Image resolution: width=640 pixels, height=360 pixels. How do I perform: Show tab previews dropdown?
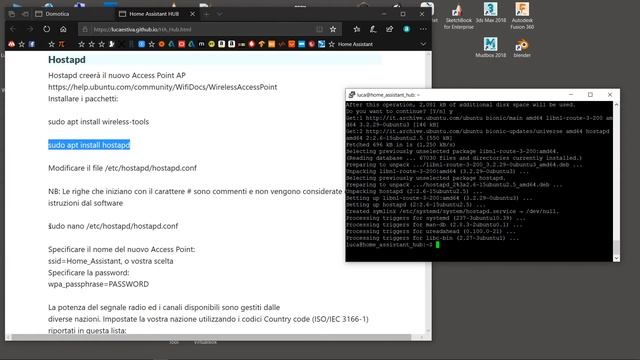click(x=220, y=14)
